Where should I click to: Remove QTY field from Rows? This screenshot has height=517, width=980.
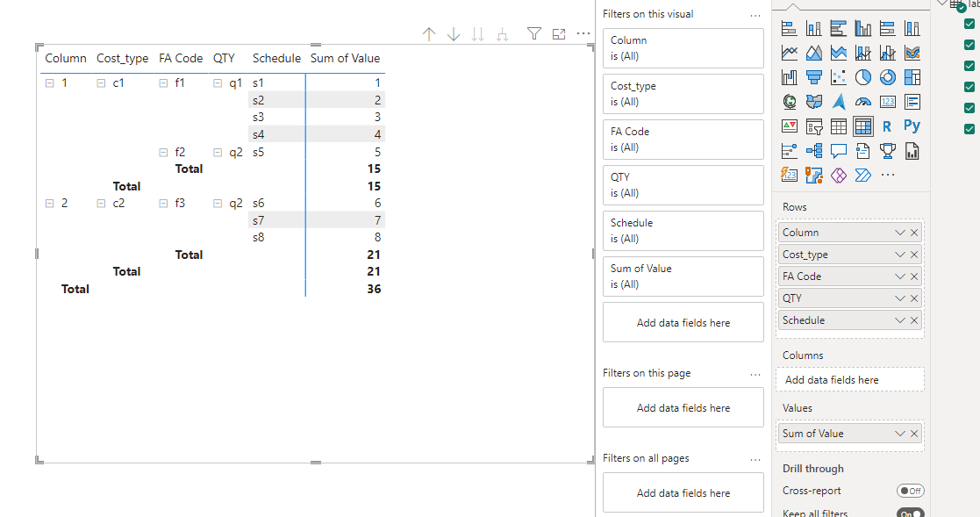(914, 298)
